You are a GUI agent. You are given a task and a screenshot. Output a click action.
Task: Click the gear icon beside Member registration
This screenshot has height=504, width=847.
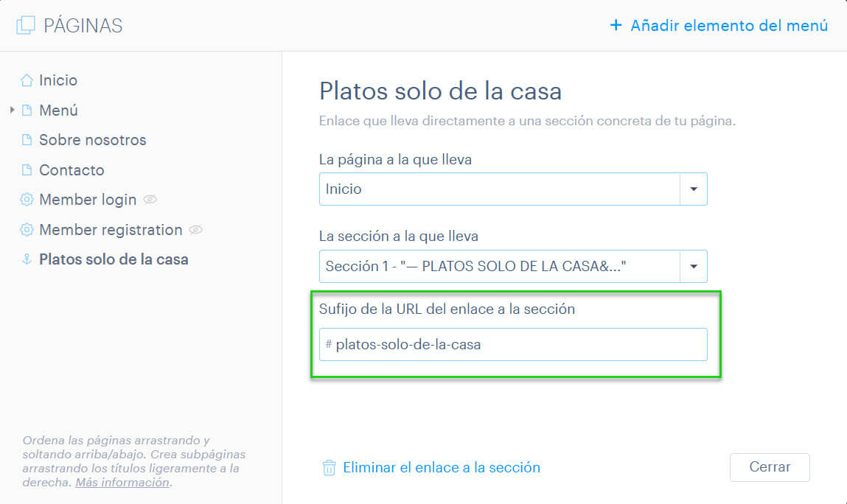pos(27,230)
